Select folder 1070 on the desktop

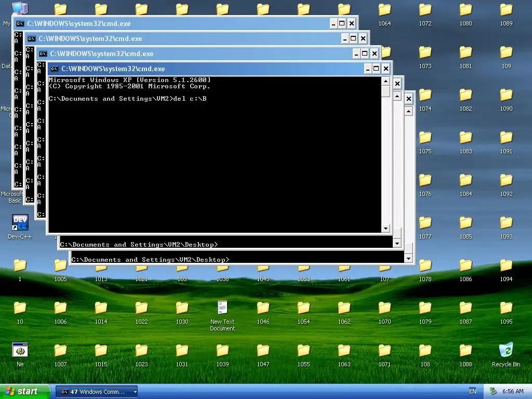[x=384, y=313]
